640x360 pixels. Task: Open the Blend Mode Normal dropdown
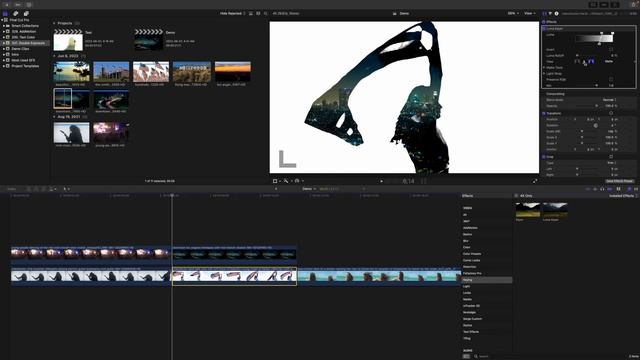609,100
